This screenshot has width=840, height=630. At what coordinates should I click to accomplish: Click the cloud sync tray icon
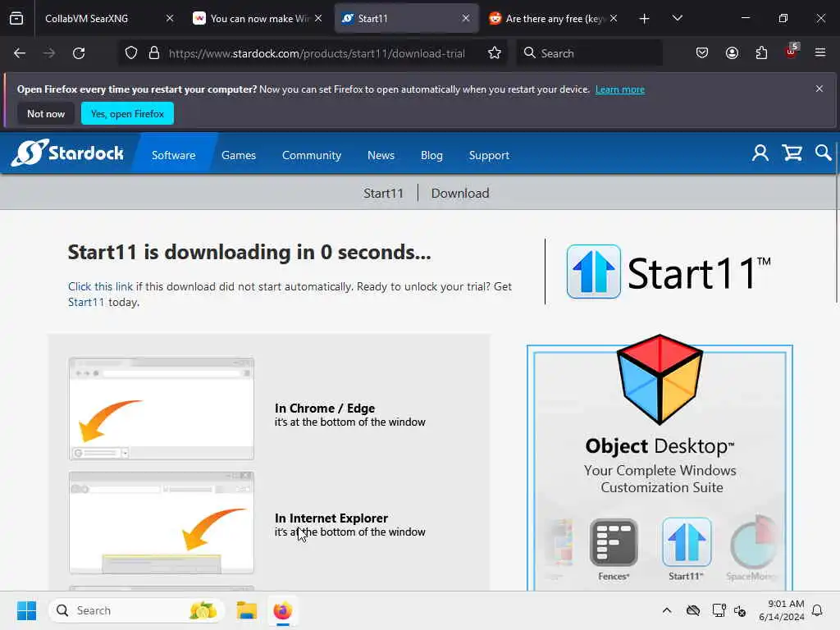pos(692,610)
